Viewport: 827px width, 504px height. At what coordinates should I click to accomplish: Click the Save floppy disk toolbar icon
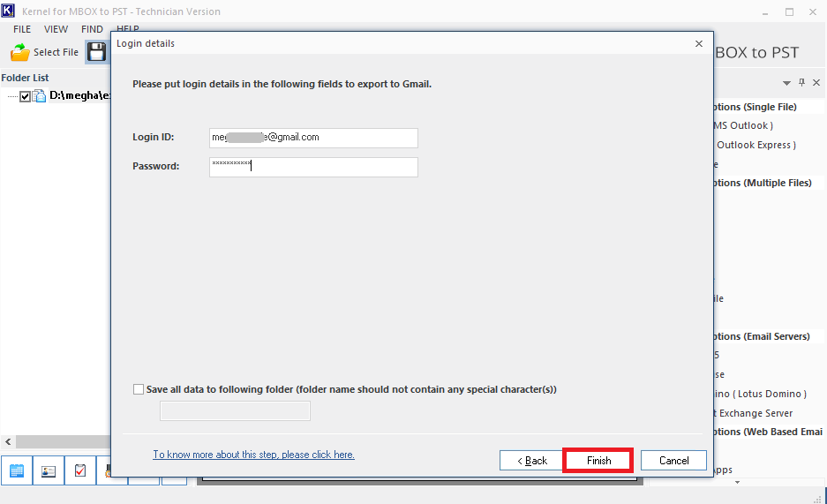pos(96,52)
